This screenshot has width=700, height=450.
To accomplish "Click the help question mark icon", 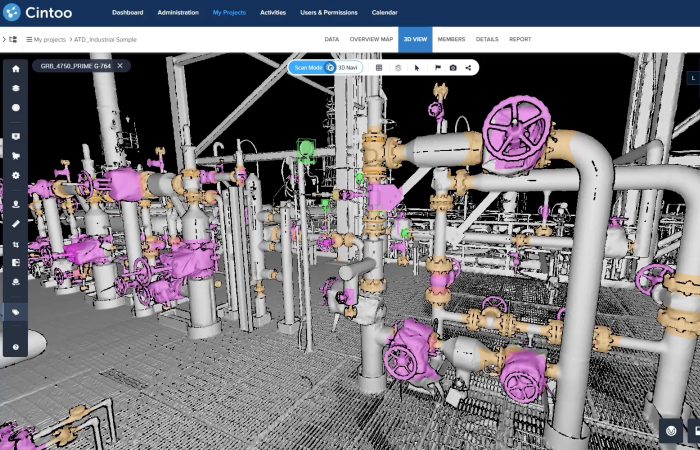I will point(15,347).
